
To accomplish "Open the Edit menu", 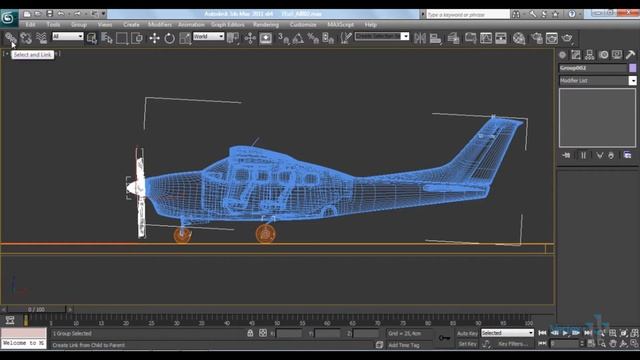I will coord(30,24).
